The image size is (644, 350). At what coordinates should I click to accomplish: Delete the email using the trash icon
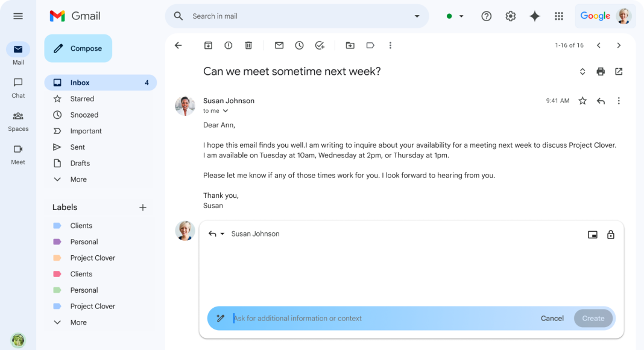(x=248, y=45)
